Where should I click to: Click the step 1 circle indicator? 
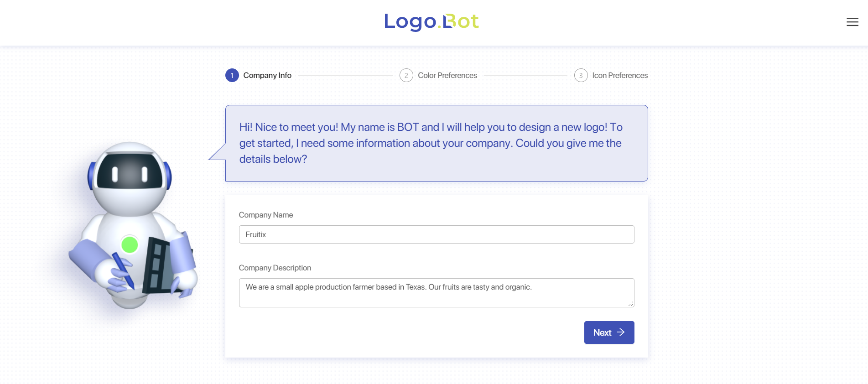point(232,75)
